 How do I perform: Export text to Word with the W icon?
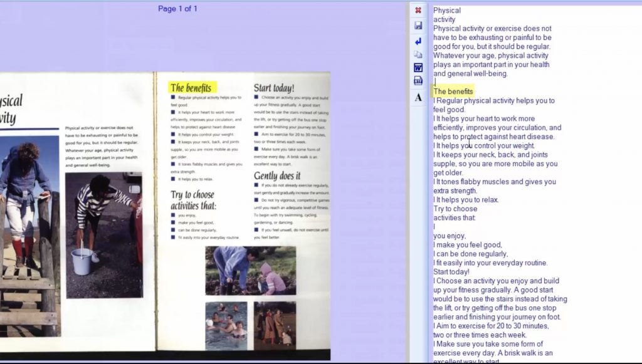point(418,68)
